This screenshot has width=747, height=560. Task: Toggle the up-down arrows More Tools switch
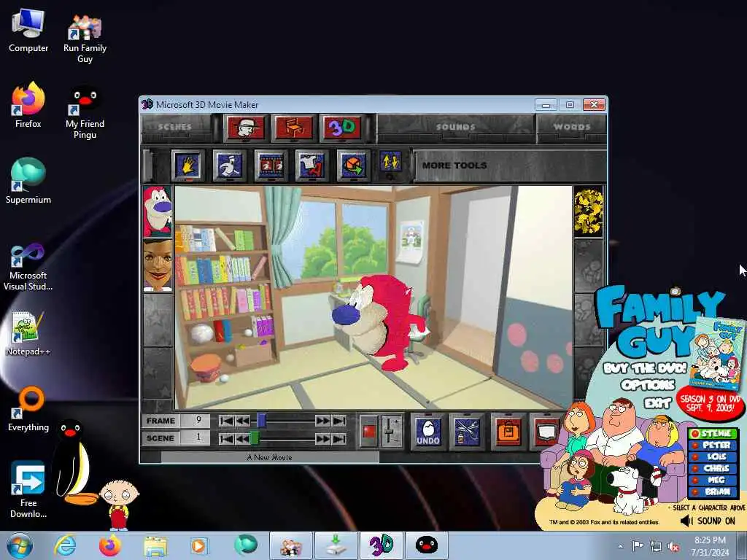[x=390, y=163]
